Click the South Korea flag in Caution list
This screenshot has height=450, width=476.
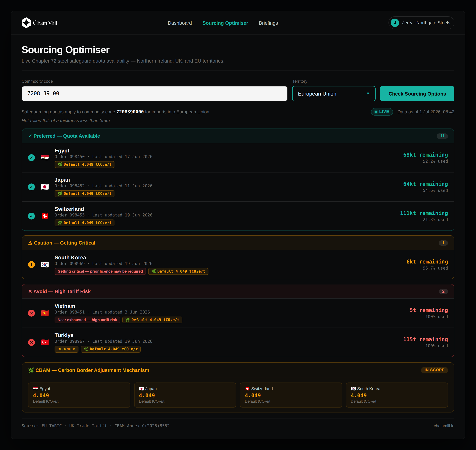coord(45,264)
